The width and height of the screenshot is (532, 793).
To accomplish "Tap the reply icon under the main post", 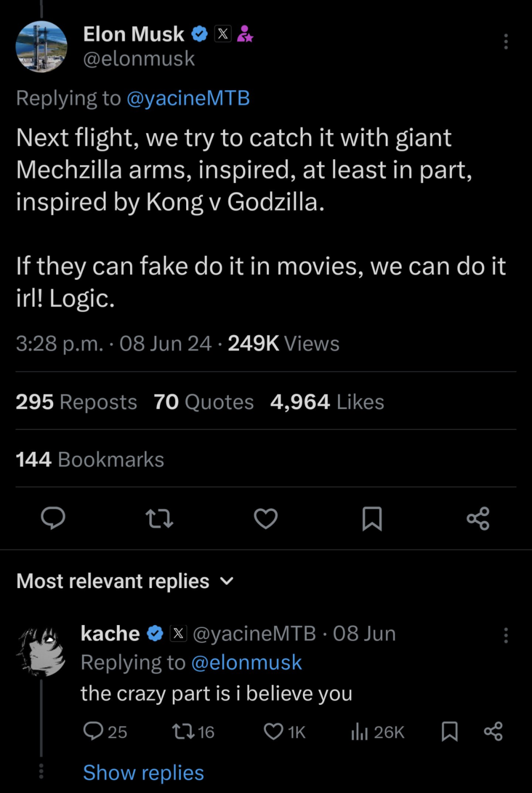I will [53, 518].
